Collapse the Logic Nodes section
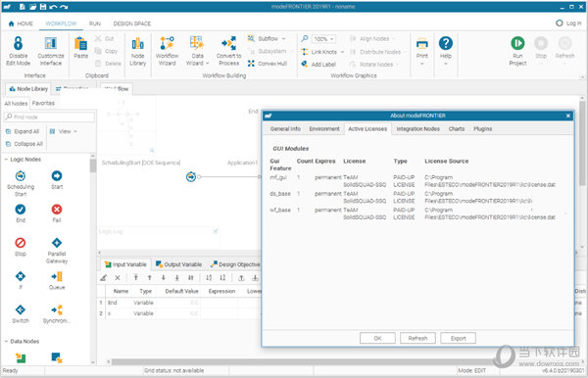Viewport: 588px width, 378px height. (6, 160)
